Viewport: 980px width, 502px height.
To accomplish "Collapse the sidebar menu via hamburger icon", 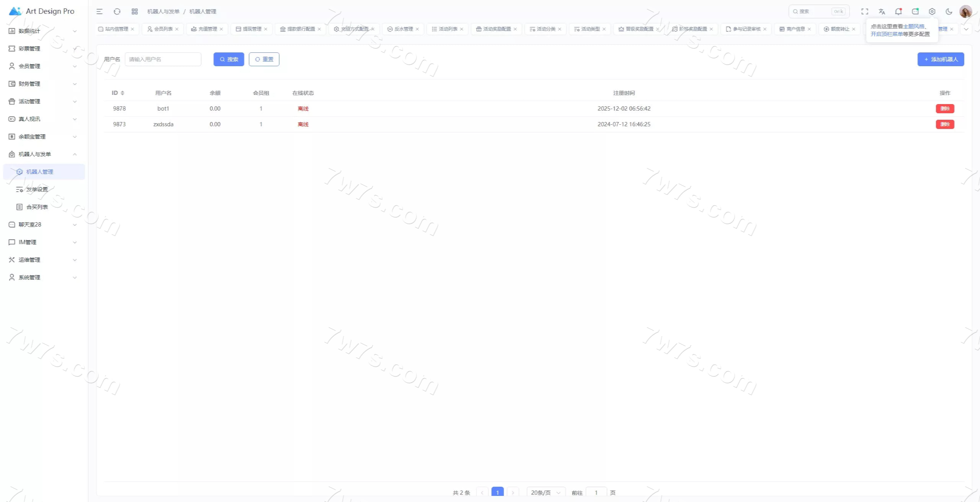I will [x=100, y=11].
